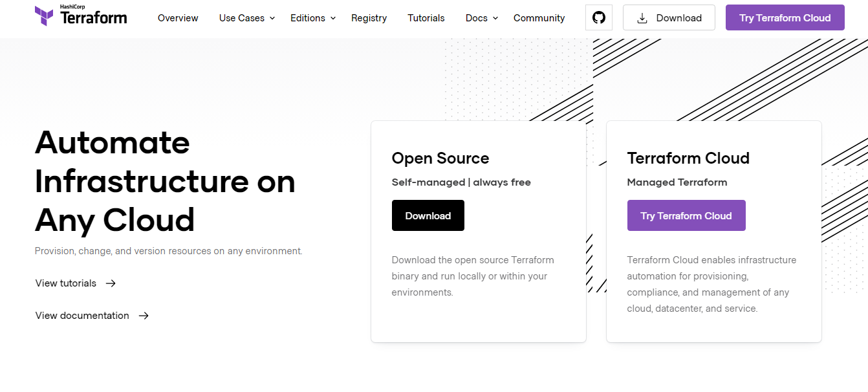Go to the Registry page
The height and width of the screenshot is (392, 868).
(369, 18)
